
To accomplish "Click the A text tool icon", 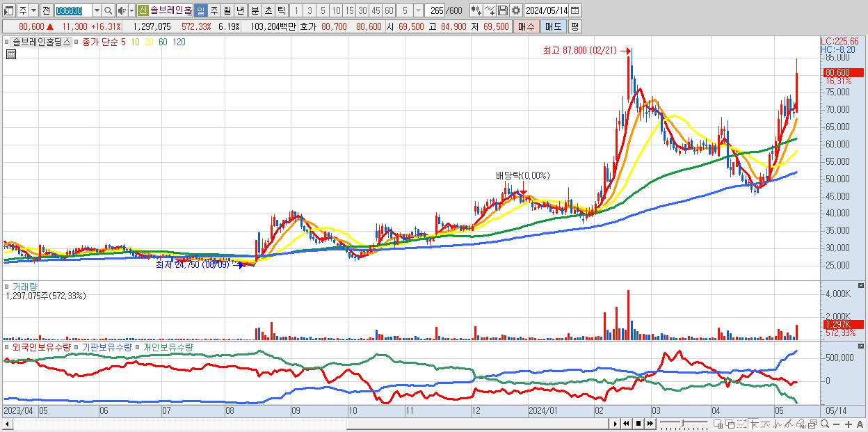I will click(860, 424).
